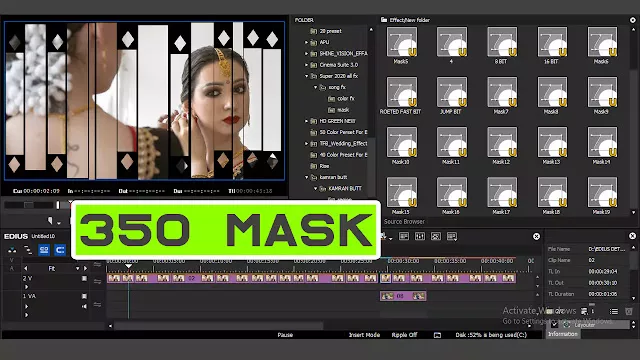Screen dimensions: 640x360
Task: Collapse the kamran butt folder
Action: click(x=307, y=177)
